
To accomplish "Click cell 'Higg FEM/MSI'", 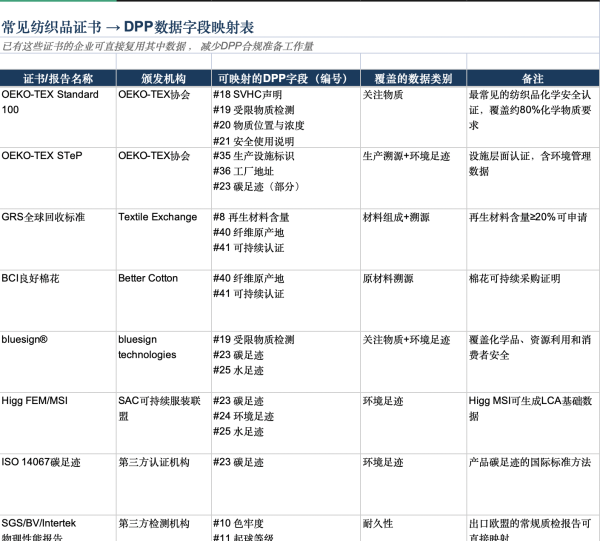I will pyautogui.click(x=58, y=423).
